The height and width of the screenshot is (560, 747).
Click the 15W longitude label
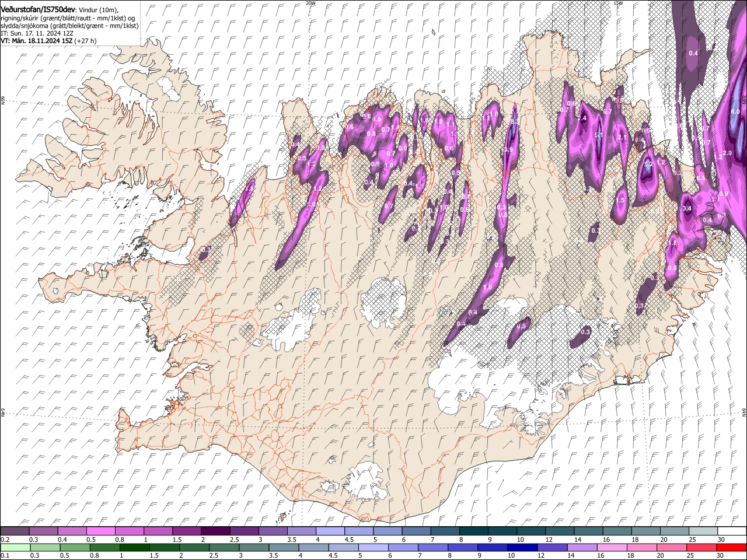point(618,2)
